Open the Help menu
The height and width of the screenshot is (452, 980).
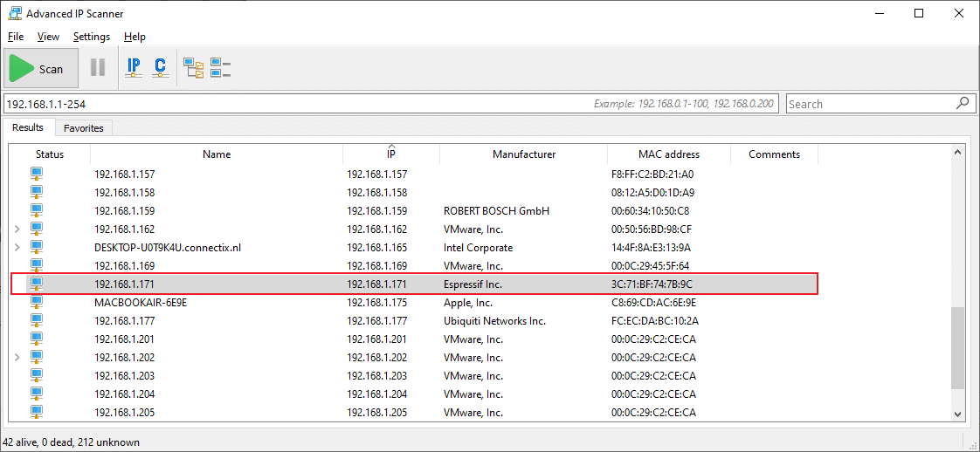coord(135,37)
